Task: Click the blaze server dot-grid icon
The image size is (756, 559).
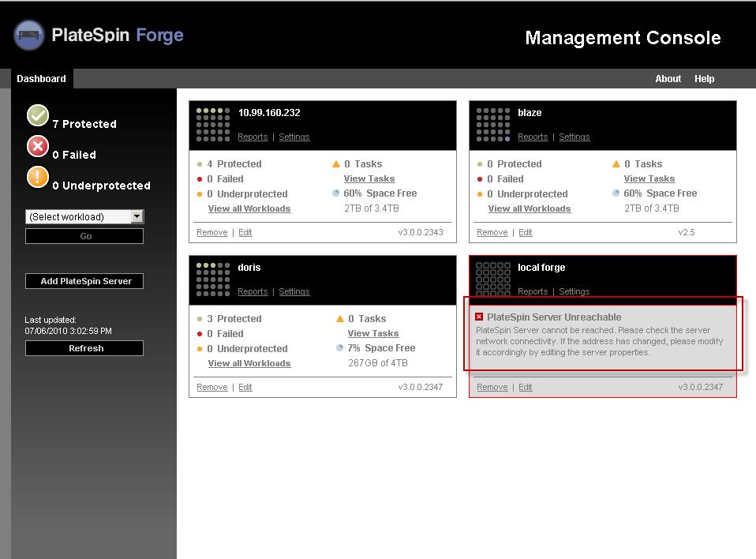Action: pyautogui.click(x=493, y=125)
